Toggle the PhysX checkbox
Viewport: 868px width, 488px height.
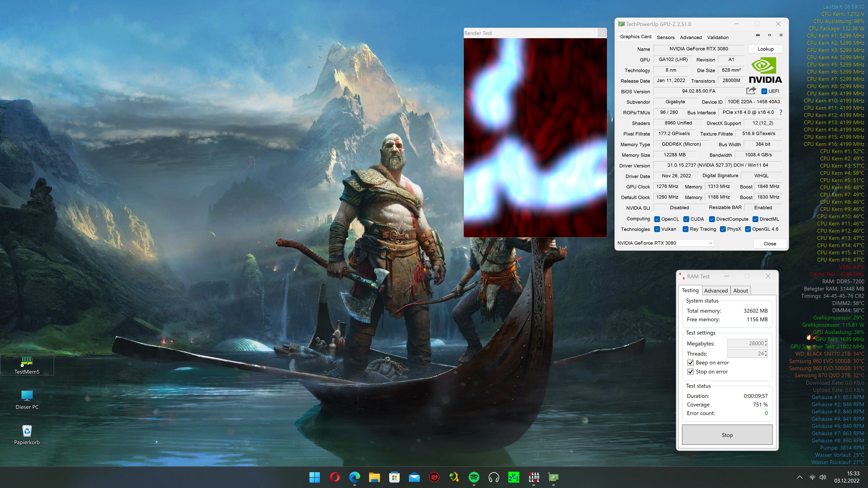point(722,229)
